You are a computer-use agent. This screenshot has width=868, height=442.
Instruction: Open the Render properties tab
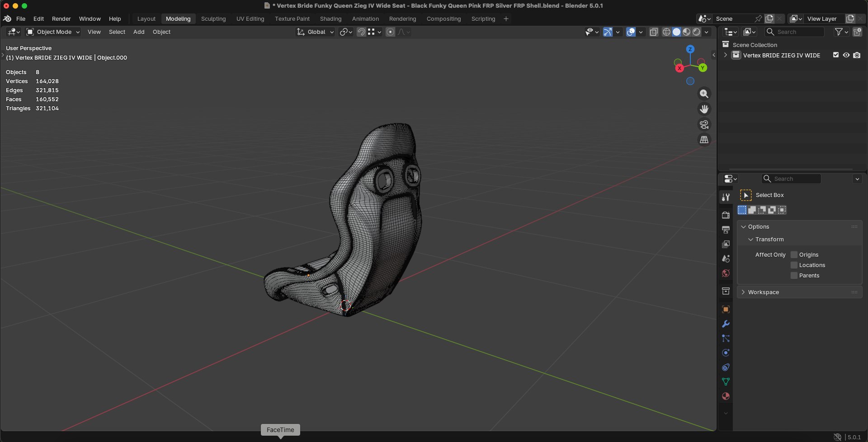pyautogui.click(x=726, y=215)
